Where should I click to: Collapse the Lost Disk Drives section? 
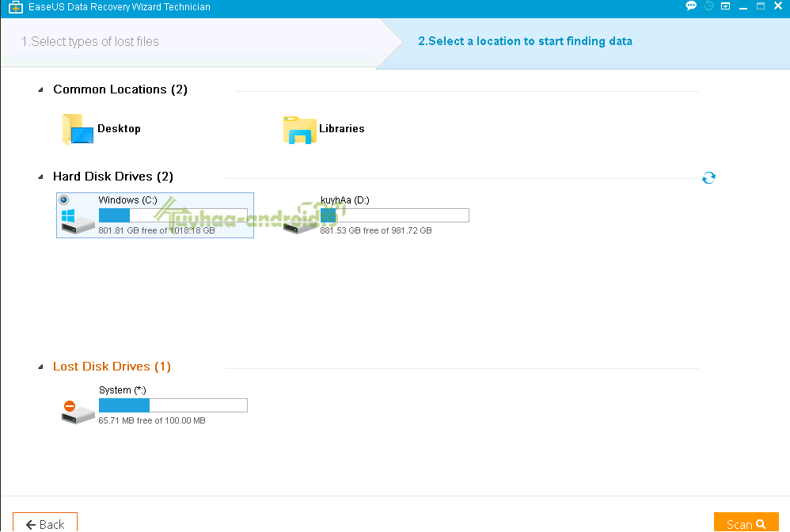coord(41,367)
